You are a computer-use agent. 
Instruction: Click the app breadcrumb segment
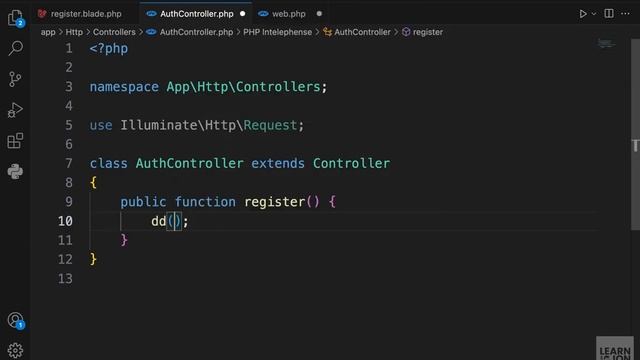[x=48, y=32]
